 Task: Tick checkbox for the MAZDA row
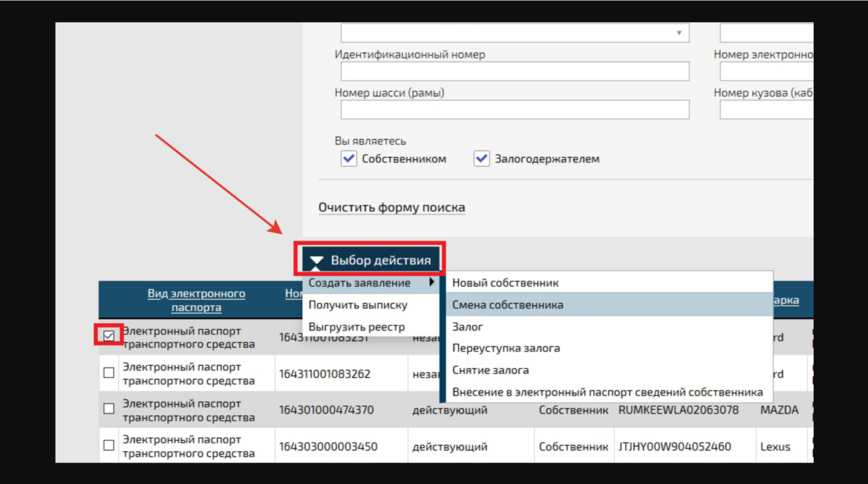(109, 409)
